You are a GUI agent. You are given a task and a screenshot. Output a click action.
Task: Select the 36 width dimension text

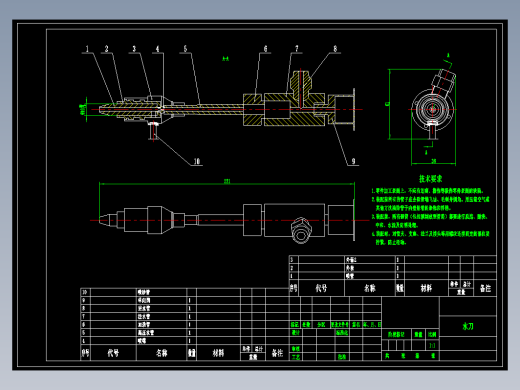[434, 161]
